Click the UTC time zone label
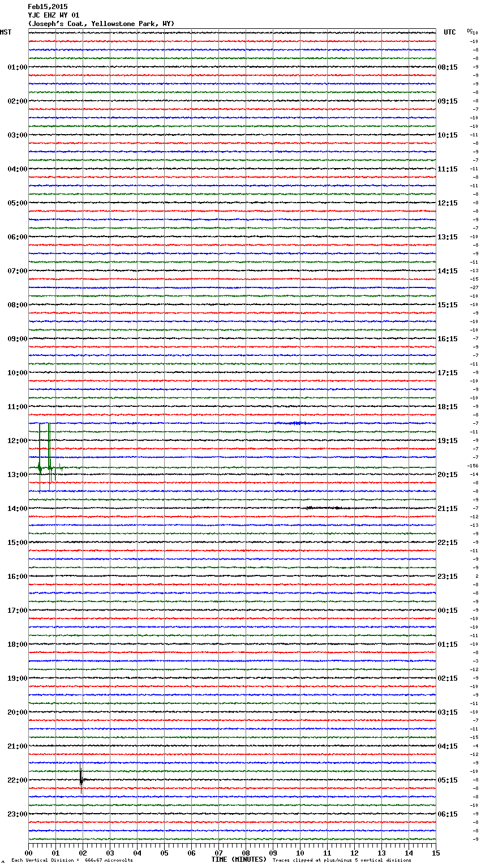481x868 pixels. point(450,32)
